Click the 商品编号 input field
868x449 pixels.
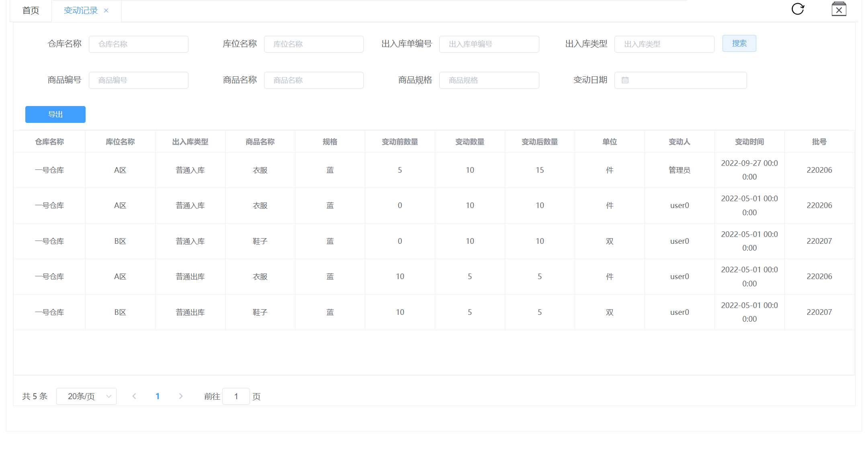[x=139, y=80]
